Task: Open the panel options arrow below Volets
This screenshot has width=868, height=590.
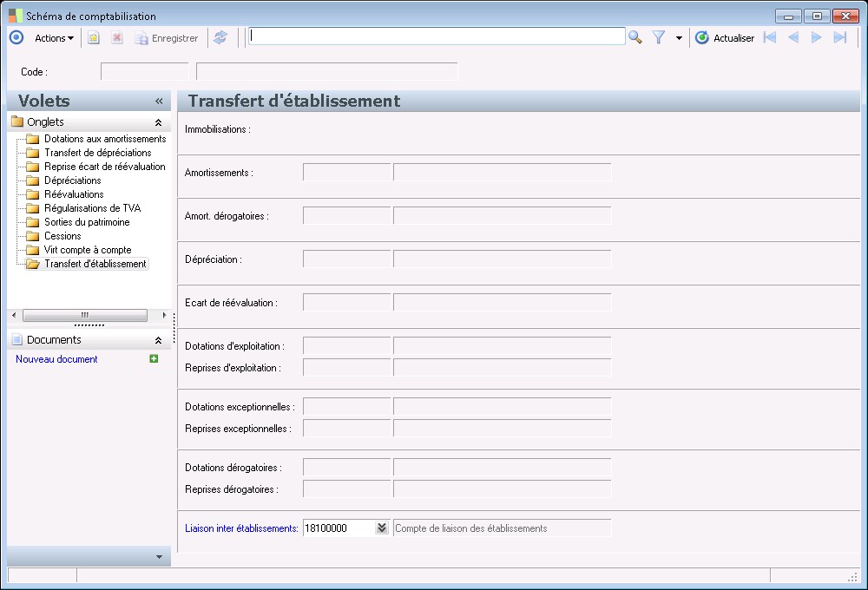Action: click(x=159, y=557)
